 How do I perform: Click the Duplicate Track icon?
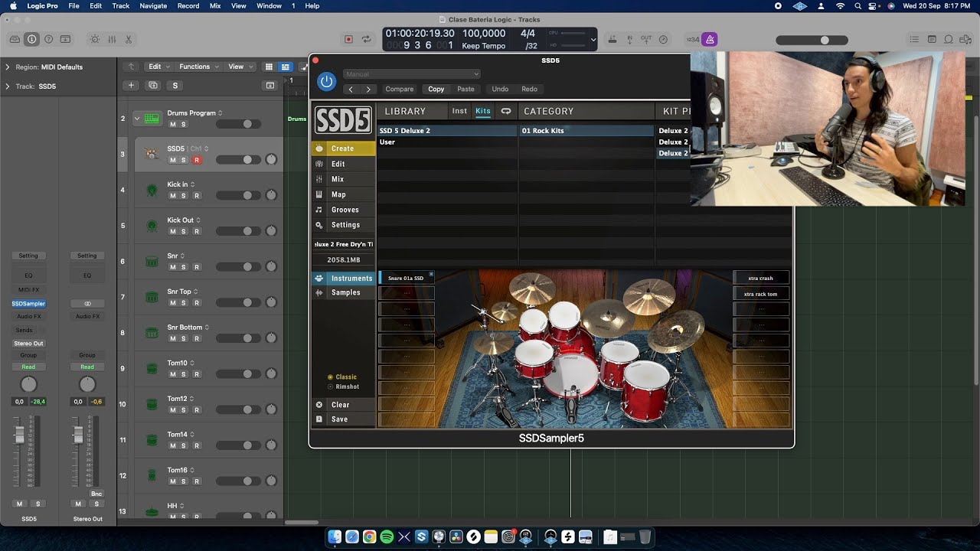(153, 86)
